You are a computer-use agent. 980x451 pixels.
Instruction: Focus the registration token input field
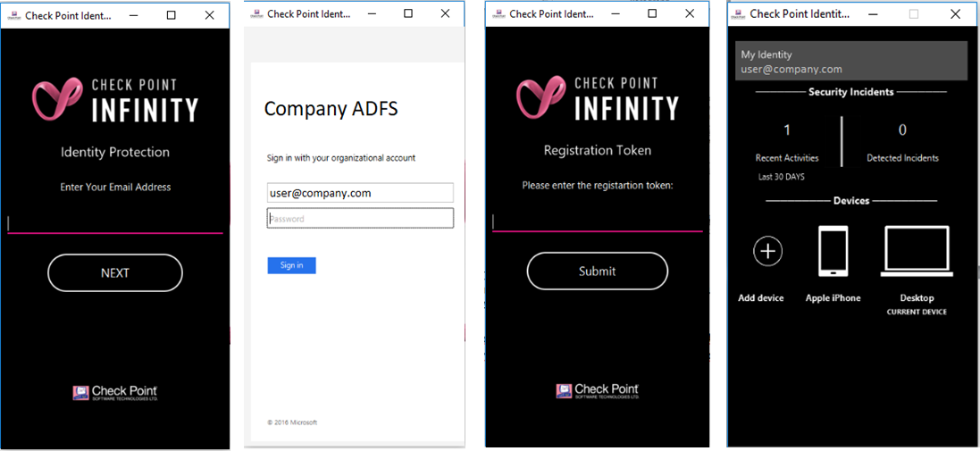click(598, 222)
